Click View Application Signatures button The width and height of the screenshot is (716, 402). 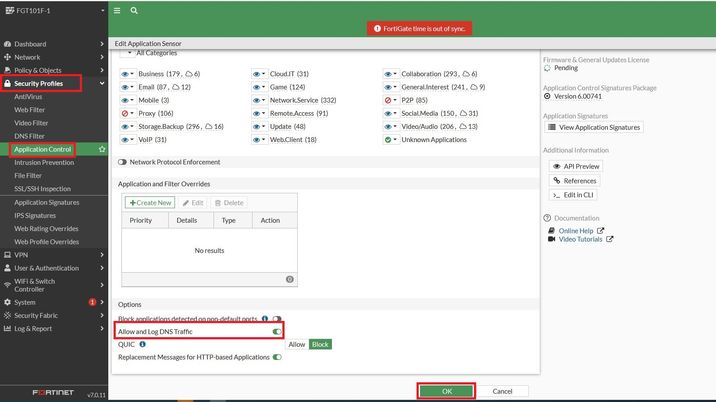[594, 127]
